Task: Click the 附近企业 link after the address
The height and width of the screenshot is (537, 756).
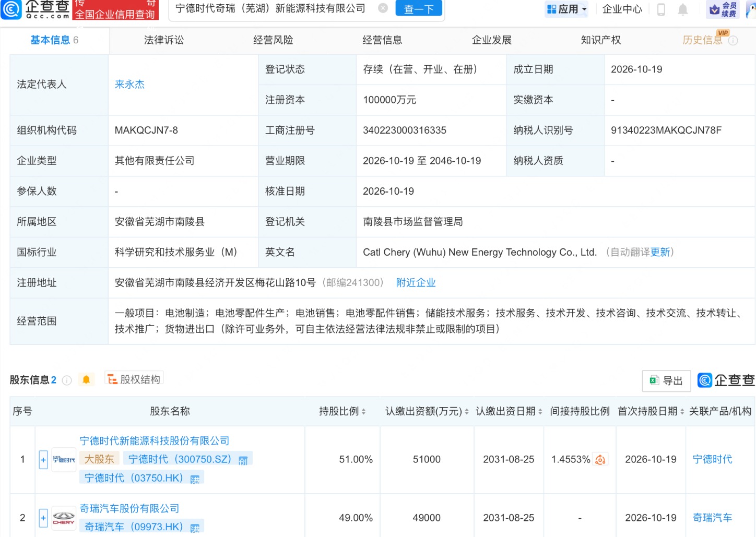Action: point(416,283)
